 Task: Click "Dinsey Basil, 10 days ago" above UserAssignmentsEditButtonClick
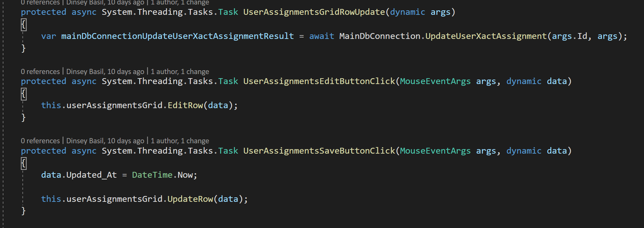click(105, 72)
